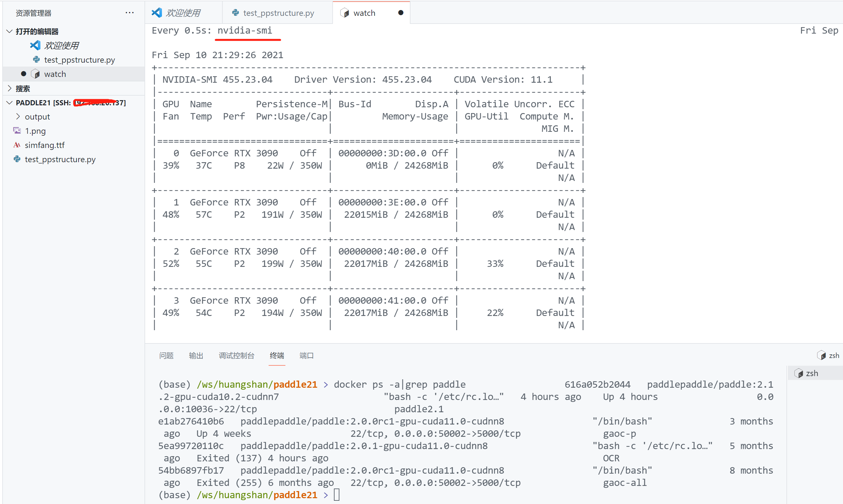Select the zsh terminal in the terminal list
843x504 pixels.
click(x=815, y=373)
